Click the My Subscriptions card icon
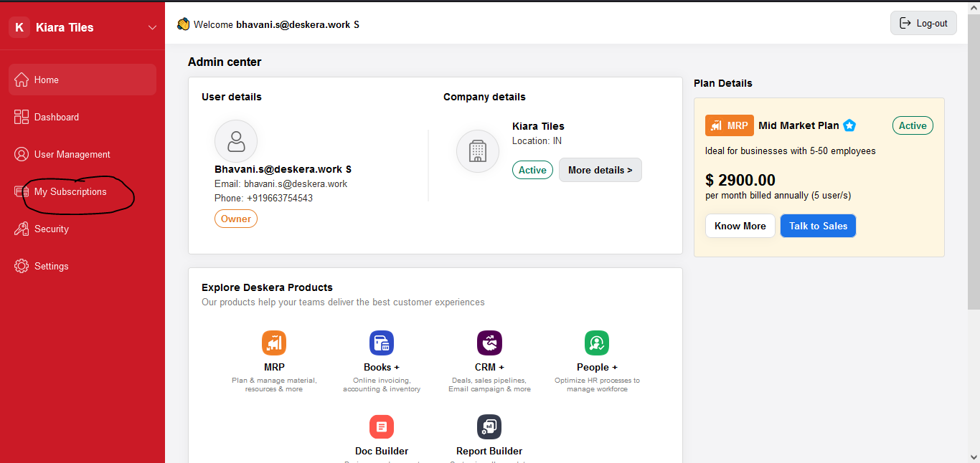 pyautogui.click(x=22, y=191)
